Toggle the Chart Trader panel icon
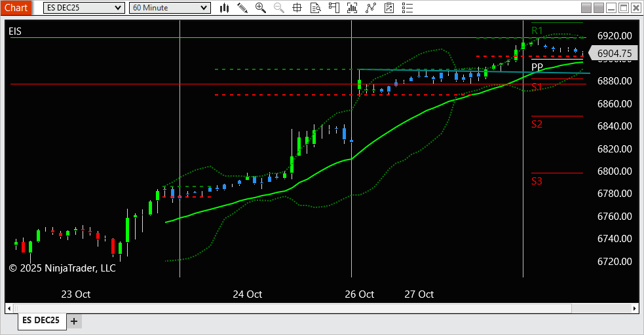The height and width of the screenshot is (335, 644). point(334,8)
